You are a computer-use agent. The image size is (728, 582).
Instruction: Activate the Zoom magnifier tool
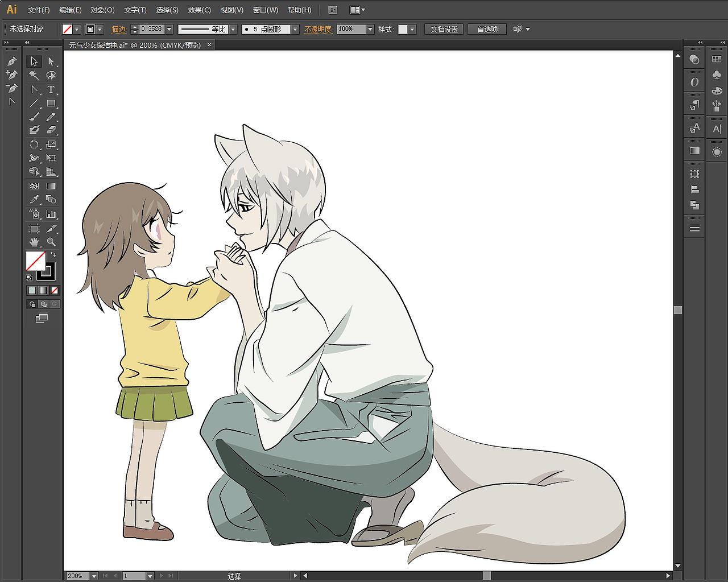tap(51, 242)
